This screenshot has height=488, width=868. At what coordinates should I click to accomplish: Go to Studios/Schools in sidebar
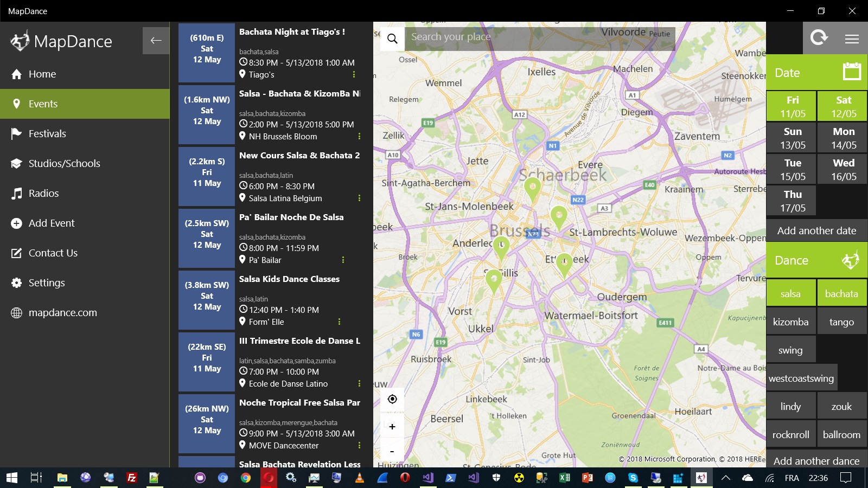(x=64, y=163)
